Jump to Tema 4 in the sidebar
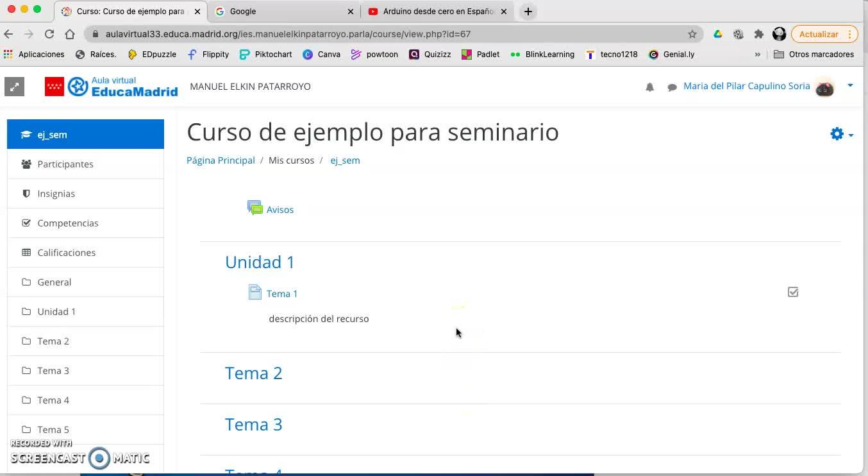Viewport: 868px width, 476px height. pyautogui.click(x=85, y=400)
